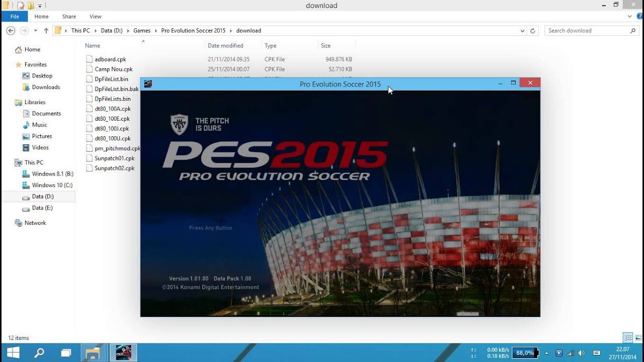The width and height of the screenshot is (644, 362).
Task: Open the volume speaker tray icon
Action: click(x=582, y=353)
